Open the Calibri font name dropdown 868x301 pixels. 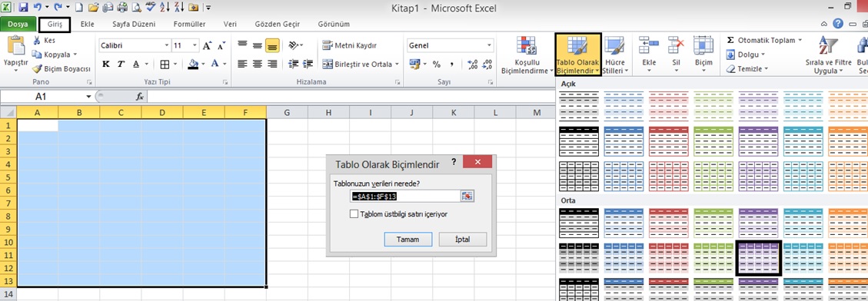click(x=167, y=45)
